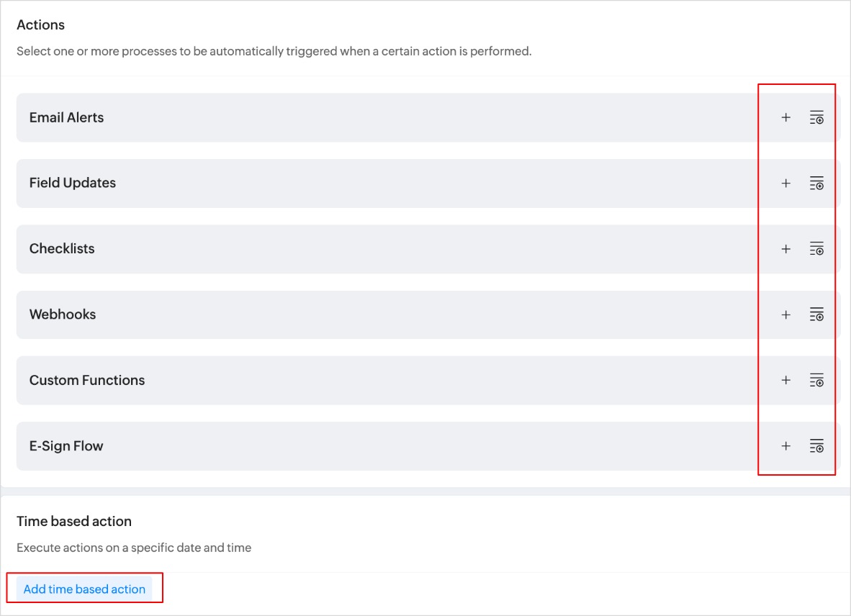This screenshot has width=851, height=616.
Task: Open the Checklists existing-list icon
Action: (x=816, y=249)
